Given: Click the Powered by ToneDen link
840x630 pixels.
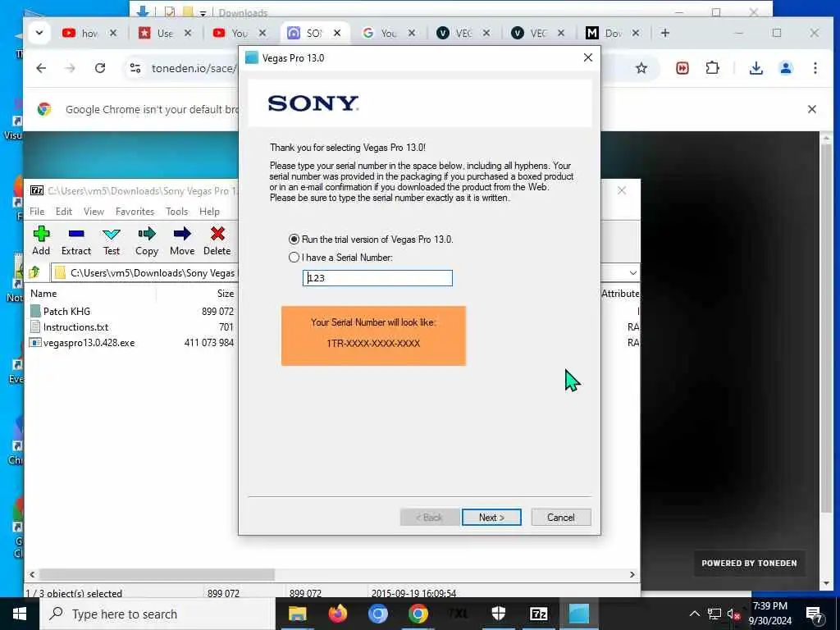Looking at the screenshot, I should (749, 563).
